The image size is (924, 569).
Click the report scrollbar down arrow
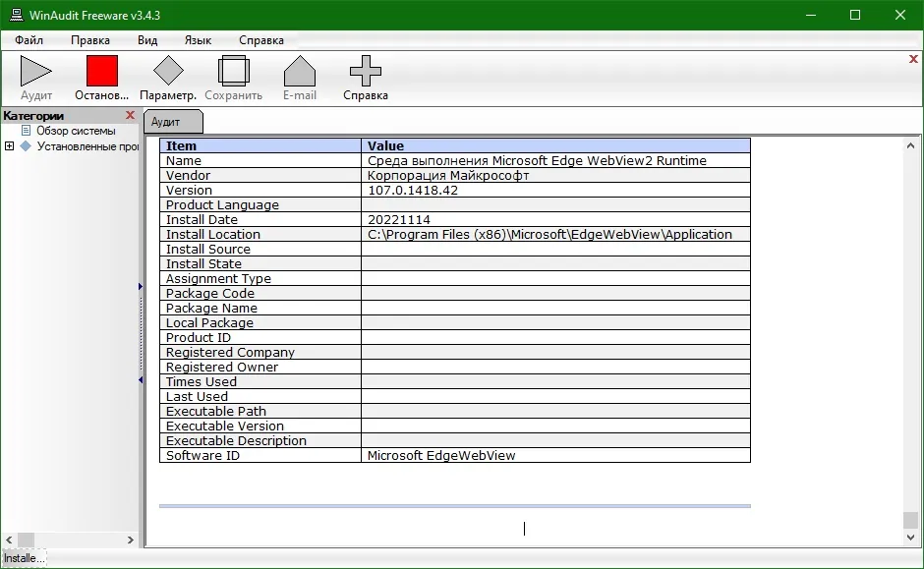click(x=910, y=538)
